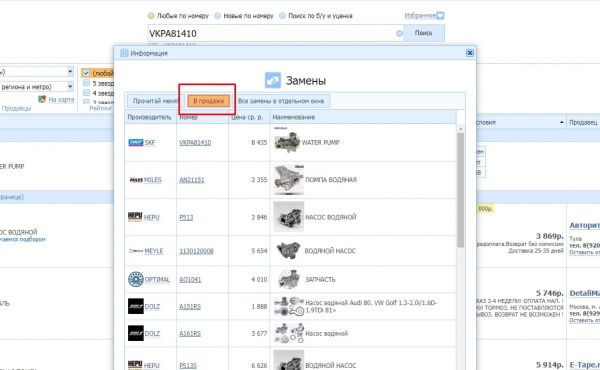Toggle the '(любой)' rating checkbox

[86, 73]
